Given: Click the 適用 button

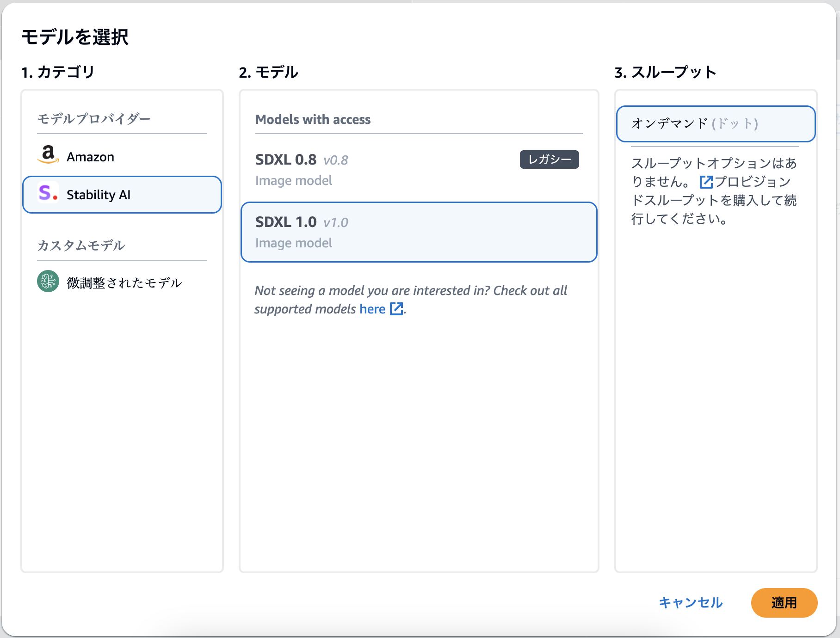Looking at the screenshot, I should [x=784, y=602].
